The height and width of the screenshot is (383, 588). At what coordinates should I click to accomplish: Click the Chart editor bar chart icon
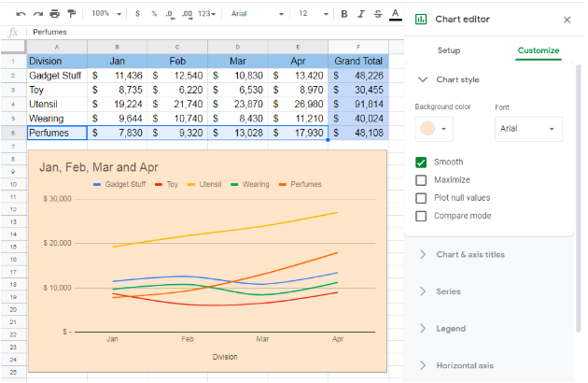click(421, 19)
